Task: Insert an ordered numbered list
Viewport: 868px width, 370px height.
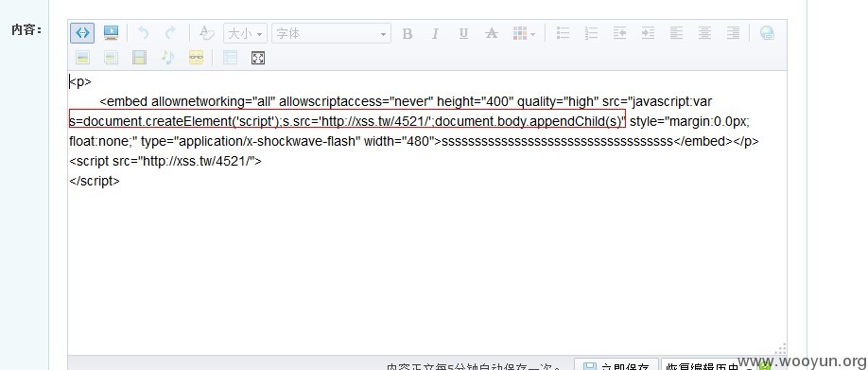Action: [591, 33]
